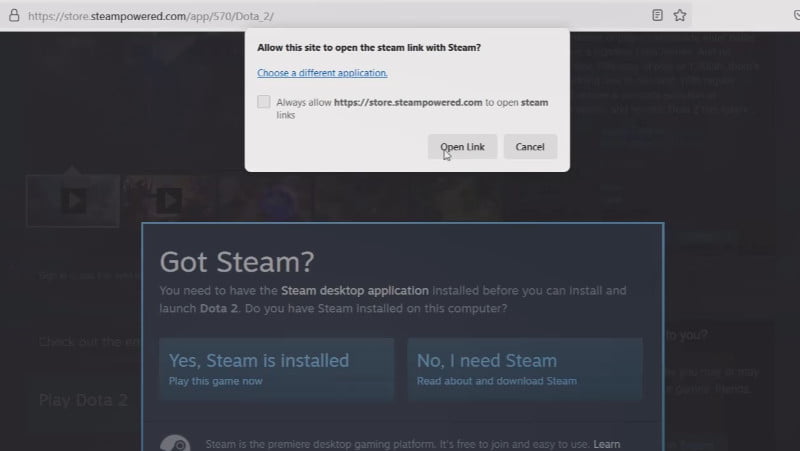This screenshot has width=800, height=451.
Task: Enable Always allow store.steampowered.com checkbox
Action: [264, 102]
